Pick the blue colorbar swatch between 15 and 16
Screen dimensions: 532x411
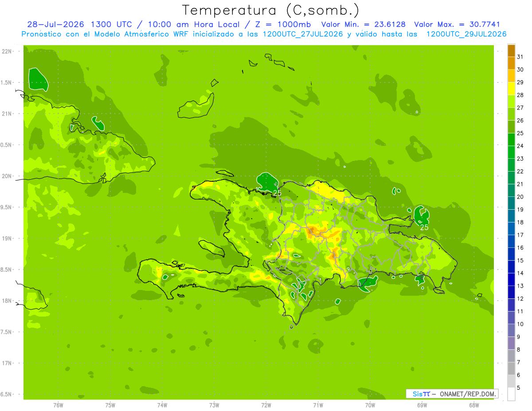point(511,254)
